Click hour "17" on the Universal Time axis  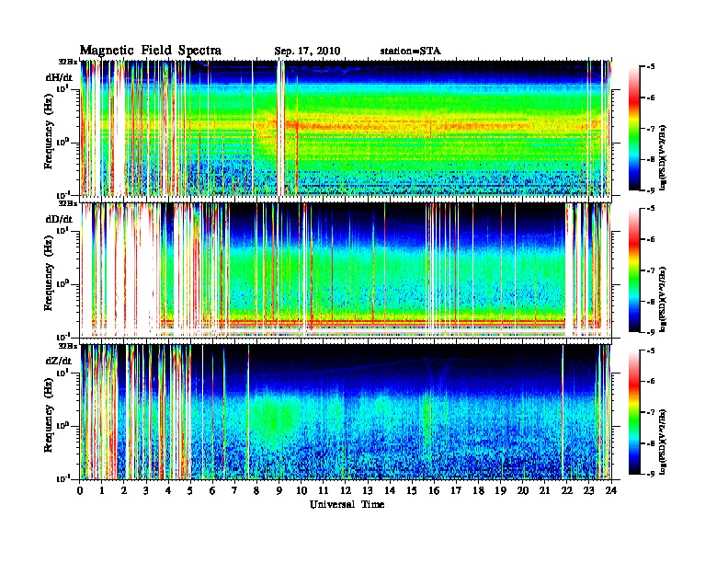coord(457,490)
